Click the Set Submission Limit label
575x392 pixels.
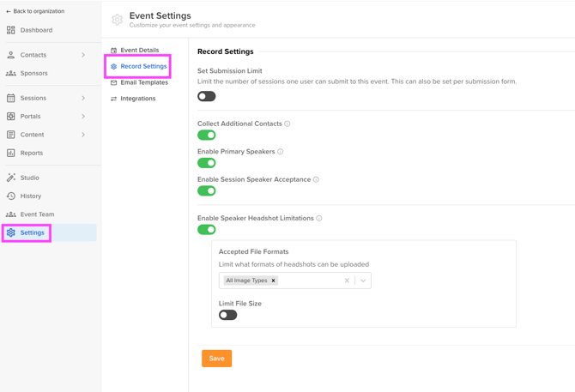[x=230, y=71]
